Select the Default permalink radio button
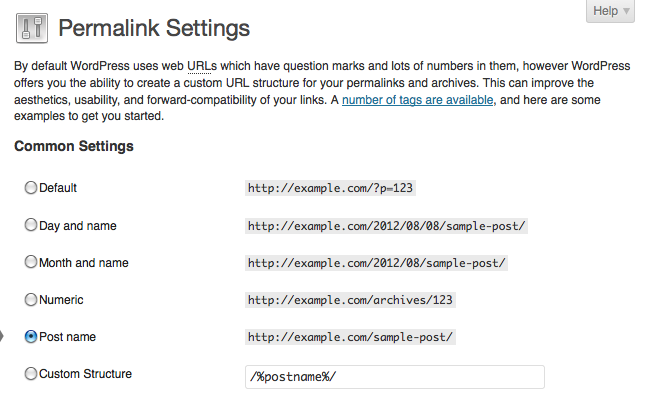 [31, 187]
